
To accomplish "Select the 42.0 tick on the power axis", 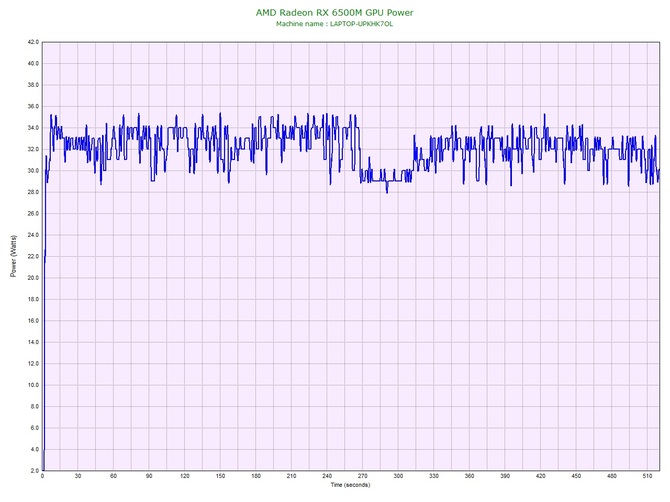I will click(32, 42).
